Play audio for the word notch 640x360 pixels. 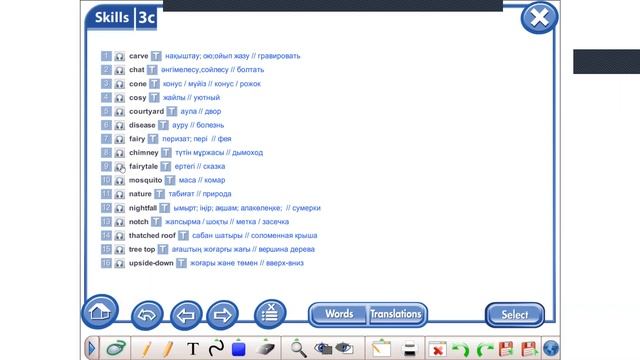click(x=119, y=222)
